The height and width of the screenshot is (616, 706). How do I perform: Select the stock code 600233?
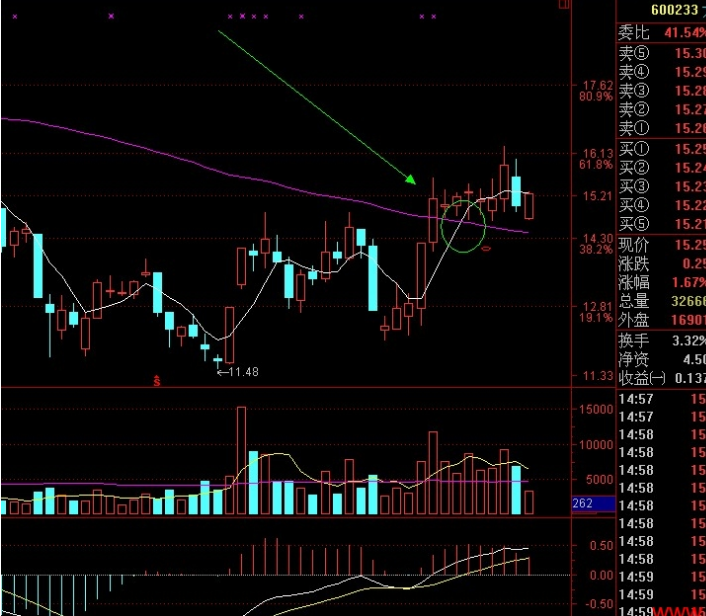[674, 10]
